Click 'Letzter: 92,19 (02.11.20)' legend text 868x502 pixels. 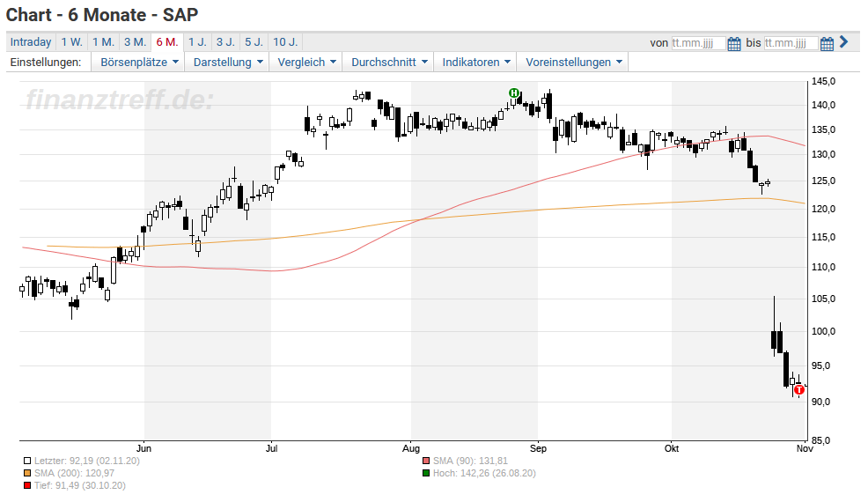click(x=87, y=461)
